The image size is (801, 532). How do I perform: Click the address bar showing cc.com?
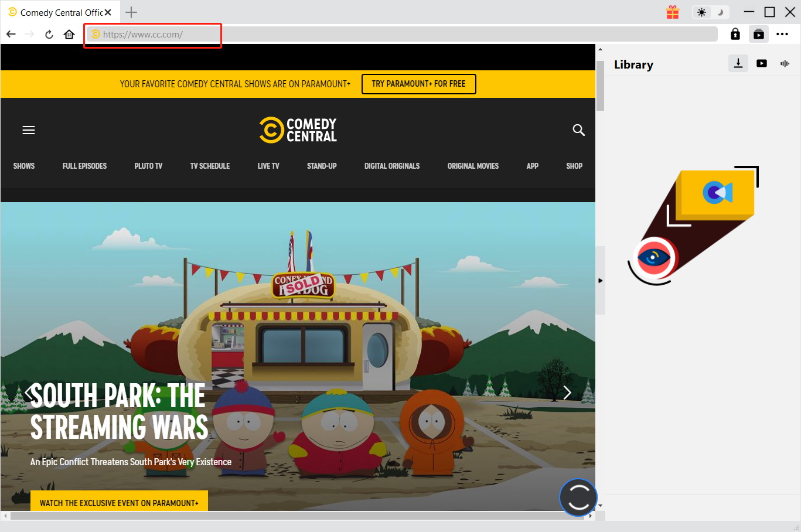pos(152,34)
